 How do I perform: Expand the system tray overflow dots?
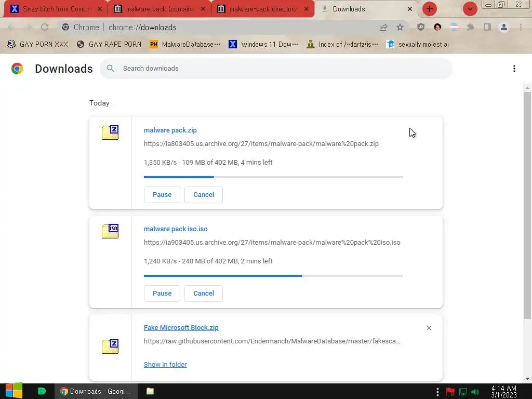(x=437, y=392)
